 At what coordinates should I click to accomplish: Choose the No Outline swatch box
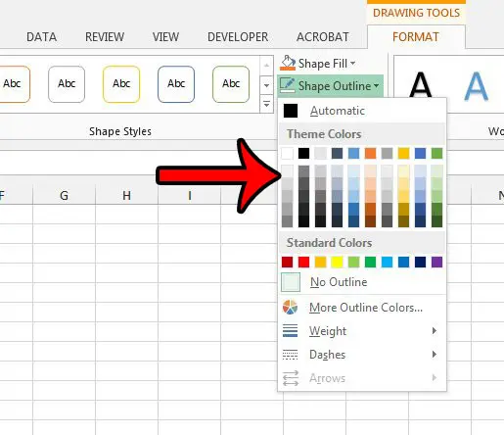(x=291, y=282)
